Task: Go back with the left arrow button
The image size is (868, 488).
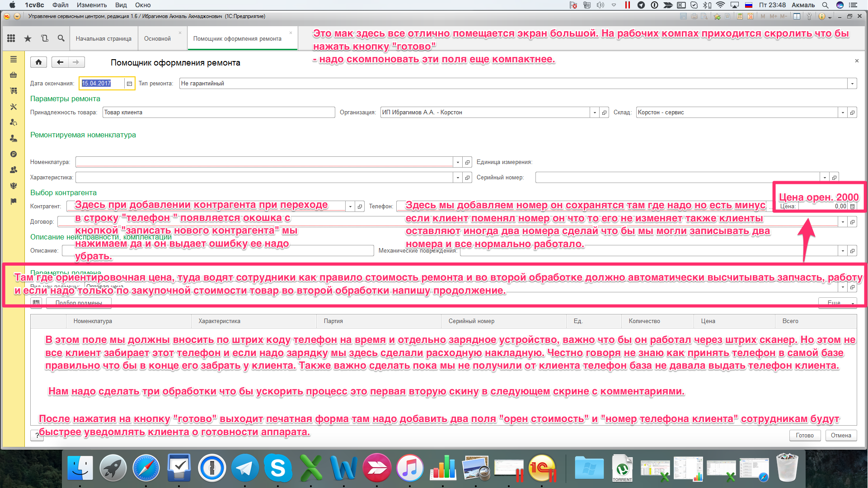Action: pyautogui.click(x=60, y=62)
